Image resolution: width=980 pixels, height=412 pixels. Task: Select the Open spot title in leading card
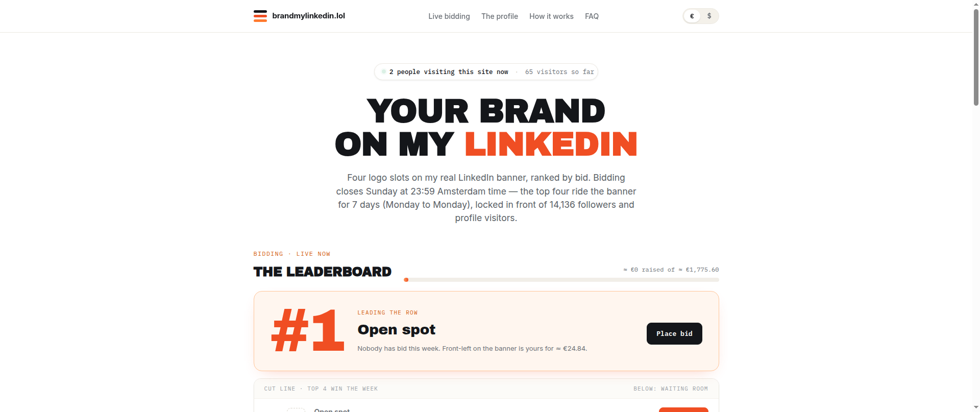click(397, 330)
